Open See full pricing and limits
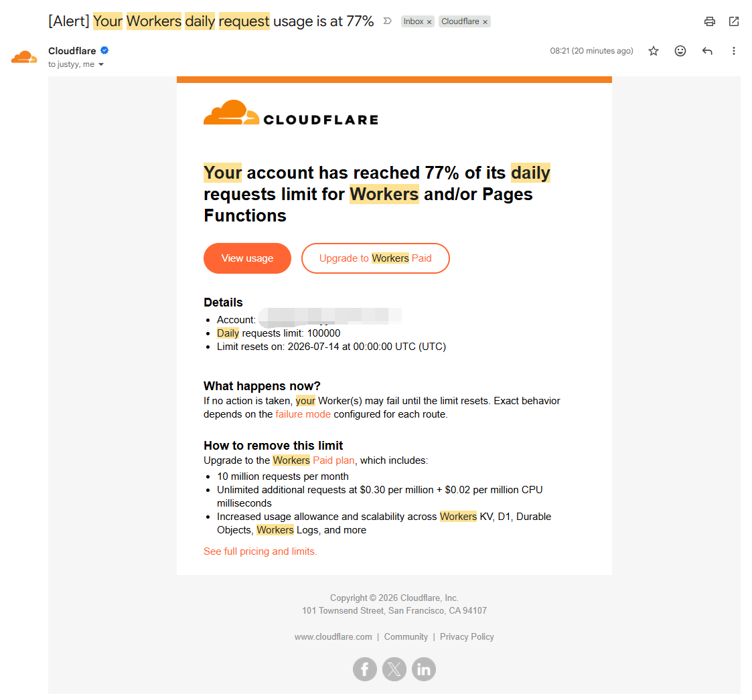This screenshot has height=700, width=752. click(x=260, y=551)
